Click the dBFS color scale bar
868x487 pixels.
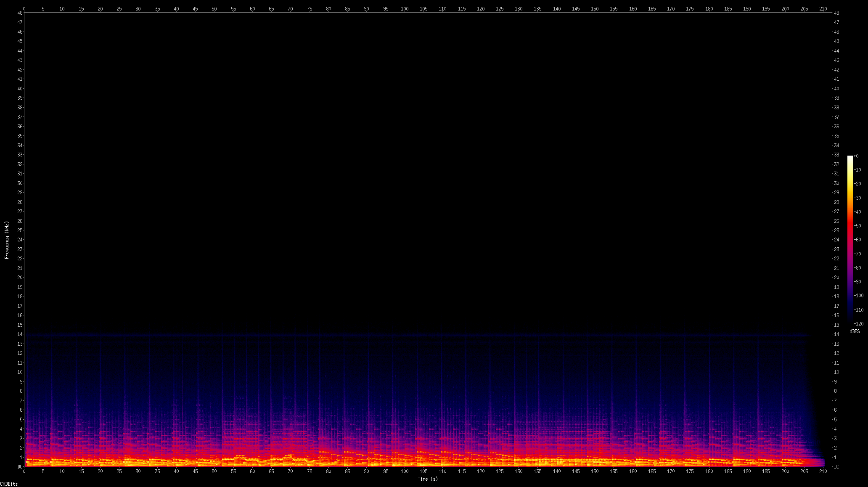[x=850, y=239]
